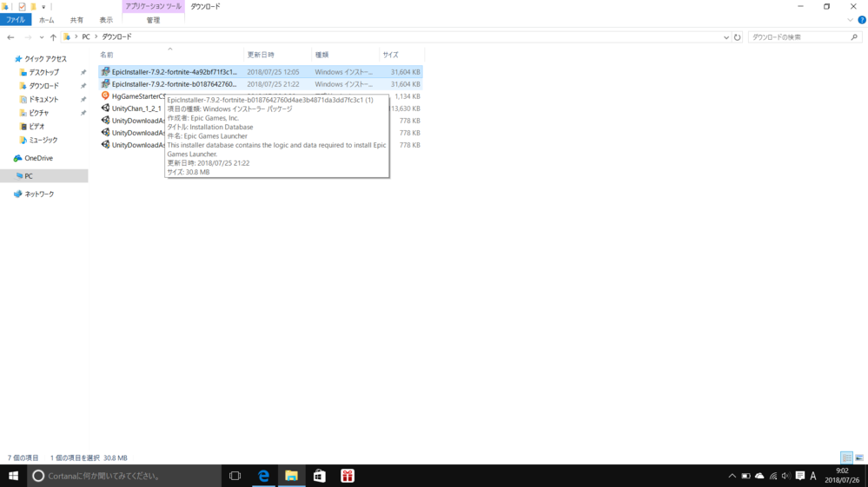Screen dimensions: 868x487
Task: Open ドキュメント in the navigation pane
Action: [x=43, y=100]
